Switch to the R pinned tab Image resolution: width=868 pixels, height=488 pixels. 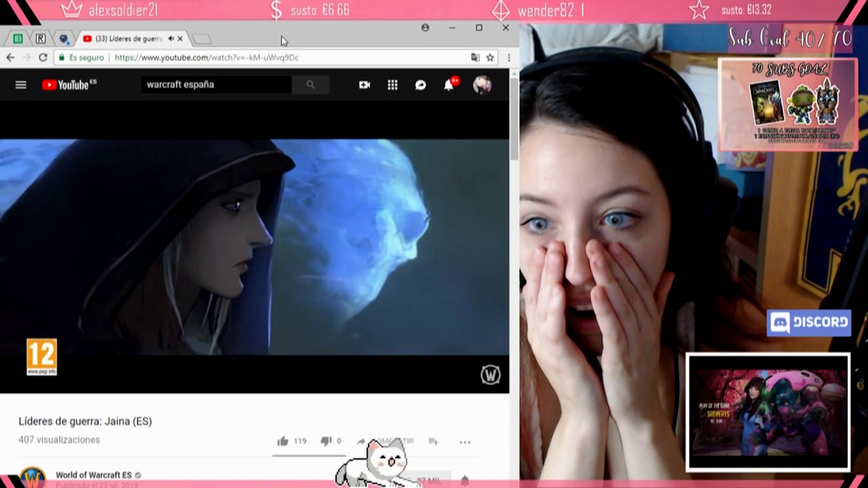[41, 39]
